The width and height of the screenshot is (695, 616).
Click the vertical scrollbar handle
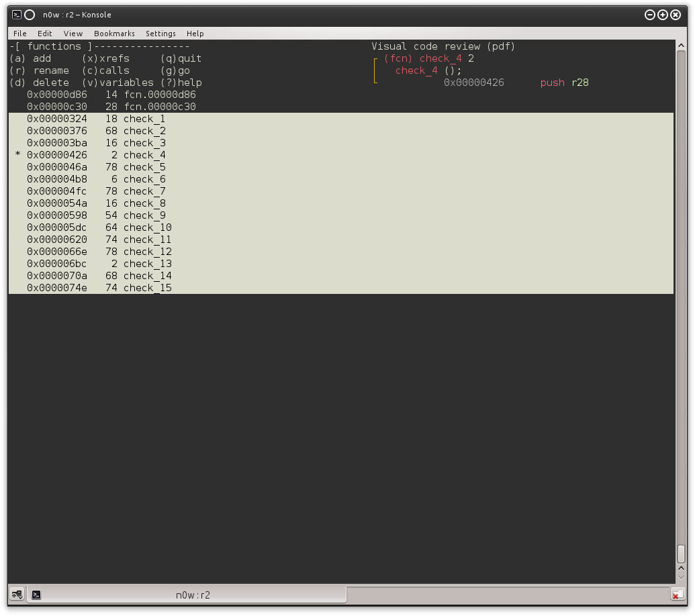pos(681,553)
